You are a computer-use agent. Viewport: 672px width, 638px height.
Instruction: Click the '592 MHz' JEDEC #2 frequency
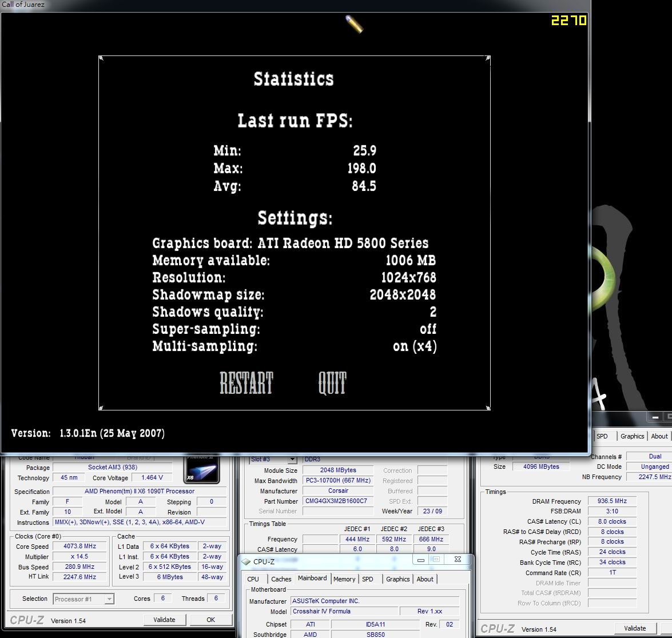394,539
